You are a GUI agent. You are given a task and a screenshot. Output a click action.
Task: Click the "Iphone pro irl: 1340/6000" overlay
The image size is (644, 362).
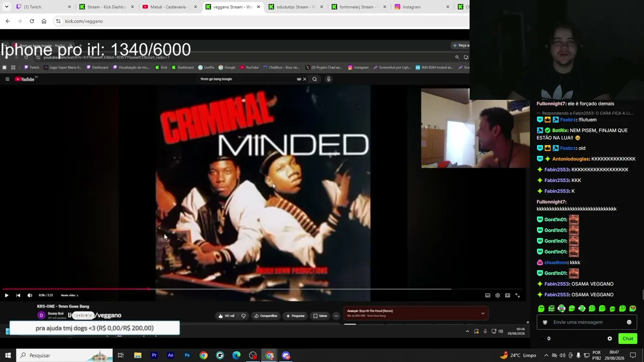click(96, 50)
